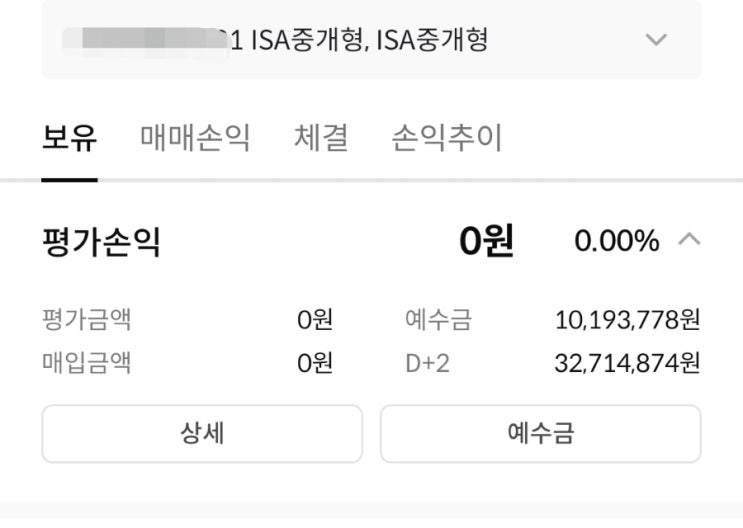743x528 pixels.
Task: Select the 평가금액 label
Action: (x=86, y=320)
